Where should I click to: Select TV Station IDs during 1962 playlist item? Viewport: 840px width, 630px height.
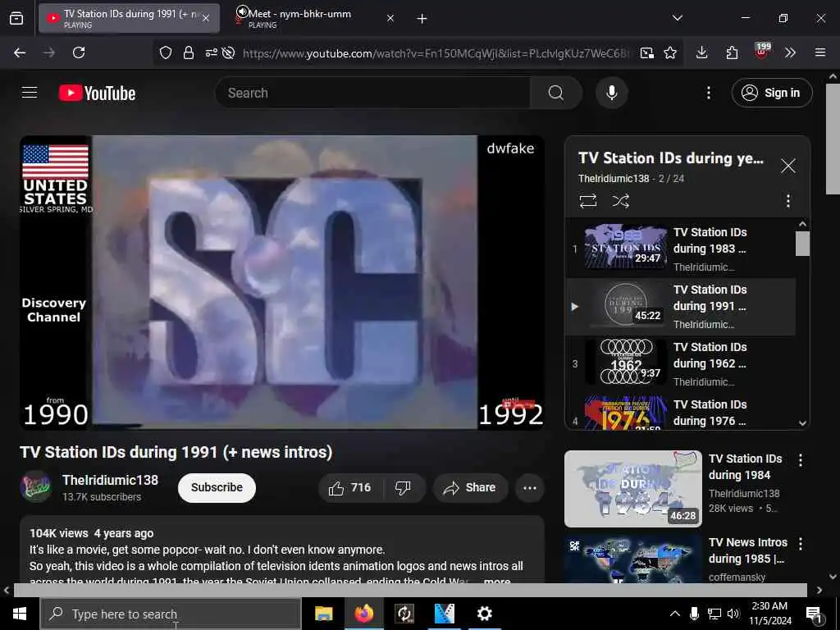coord(680,363)
